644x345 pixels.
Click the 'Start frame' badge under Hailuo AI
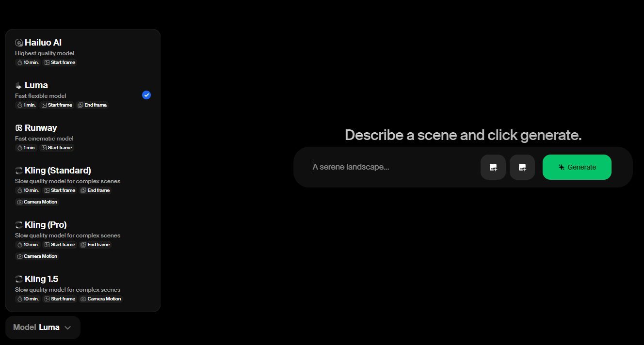pos(60,63)
